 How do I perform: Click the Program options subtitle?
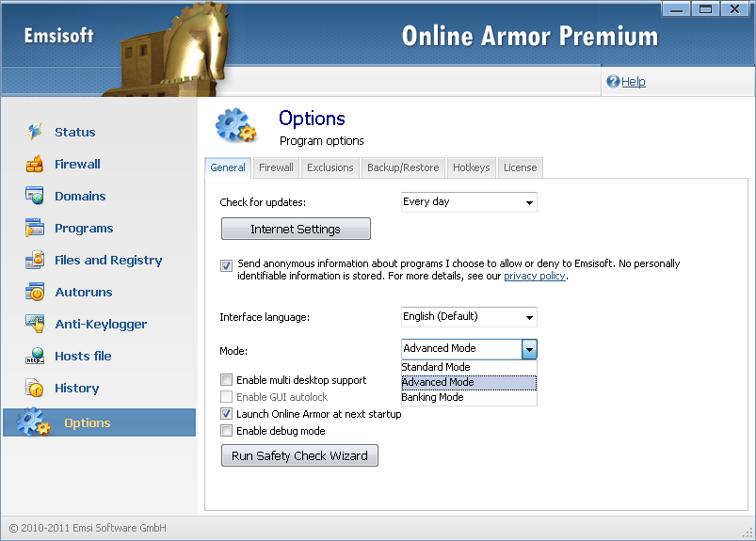tap(322, 141)
